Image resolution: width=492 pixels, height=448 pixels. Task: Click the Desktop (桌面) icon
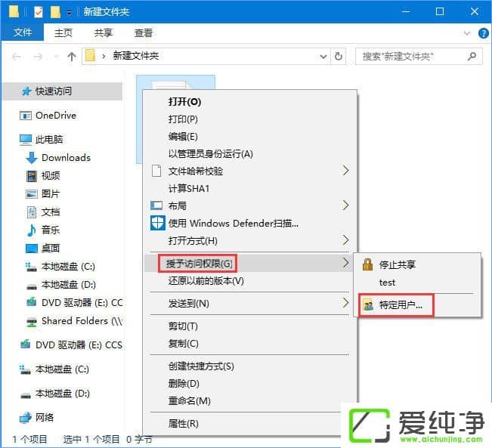coord(32,249)
